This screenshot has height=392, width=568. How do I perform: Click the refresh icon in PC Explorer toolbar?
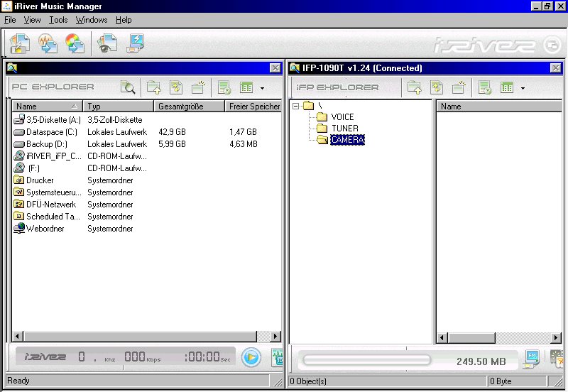coord(176,87)
